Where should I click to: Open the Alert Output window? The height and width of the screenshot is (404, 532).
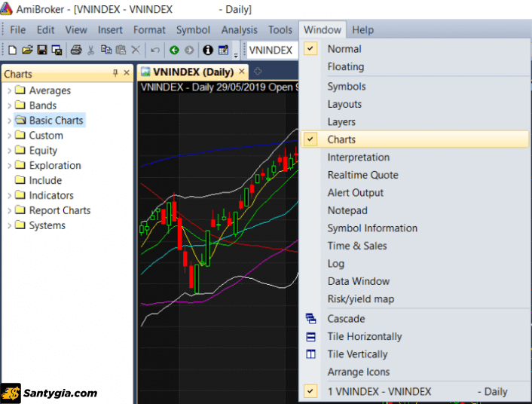(414, 192)
